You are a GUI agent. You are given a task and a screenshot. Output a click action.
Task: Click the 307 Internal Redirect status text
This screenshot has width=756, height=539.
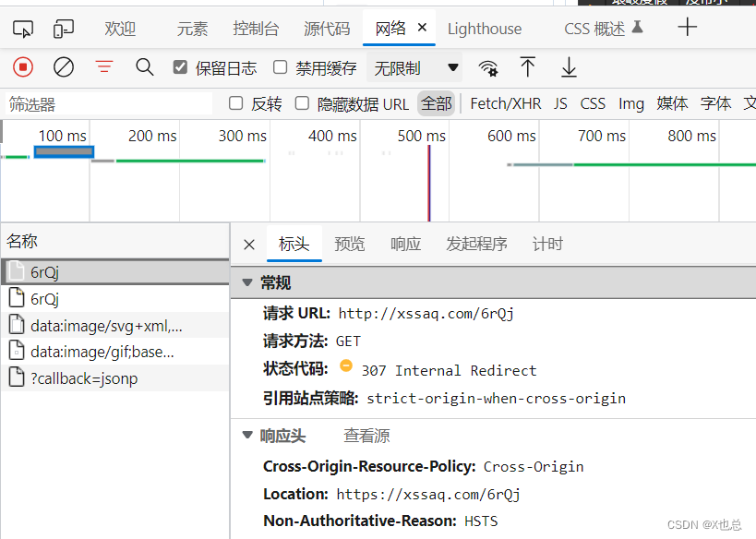[449, 371]
